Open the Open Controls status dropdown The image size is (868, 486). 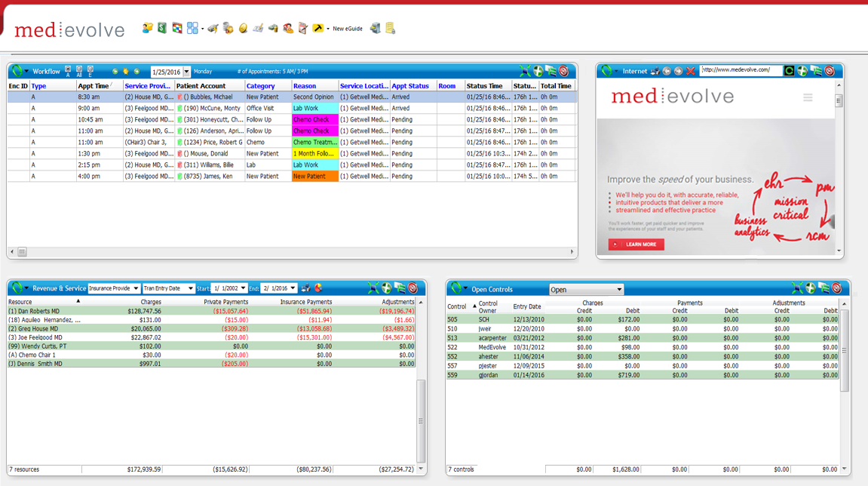tap(586, 290)
